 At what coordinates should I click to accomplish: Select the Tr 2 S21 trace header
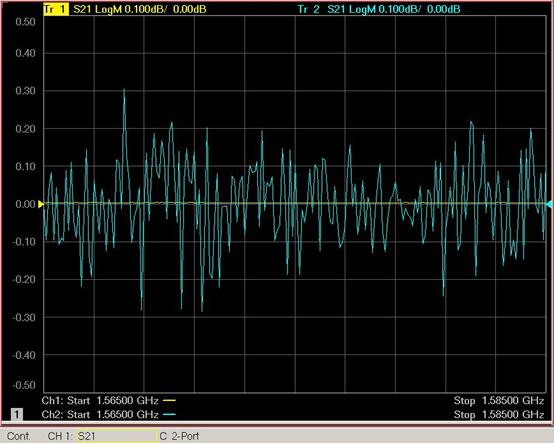[x=378, y=9]
